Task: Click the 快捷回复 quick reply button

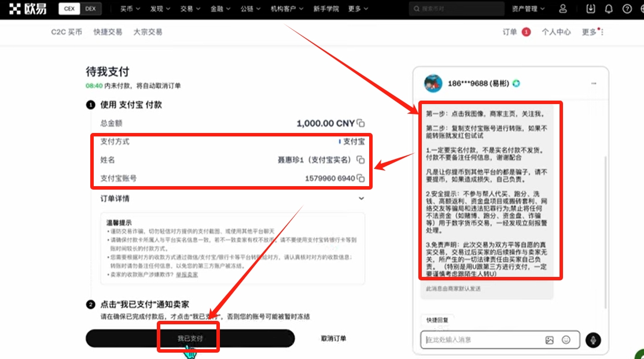Action: [437, 320]
